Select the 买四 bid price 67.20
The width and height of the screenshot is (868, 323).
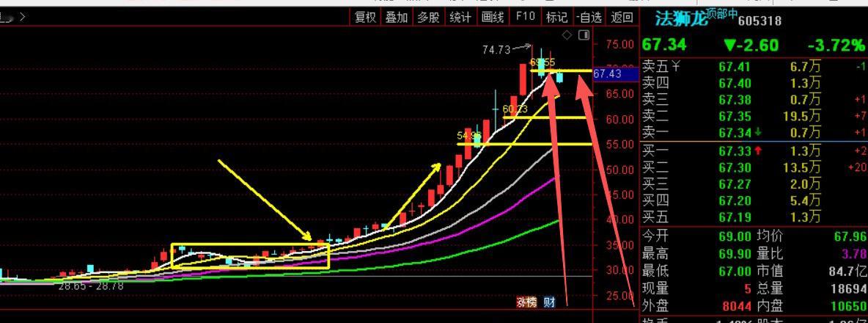[735, 200]
